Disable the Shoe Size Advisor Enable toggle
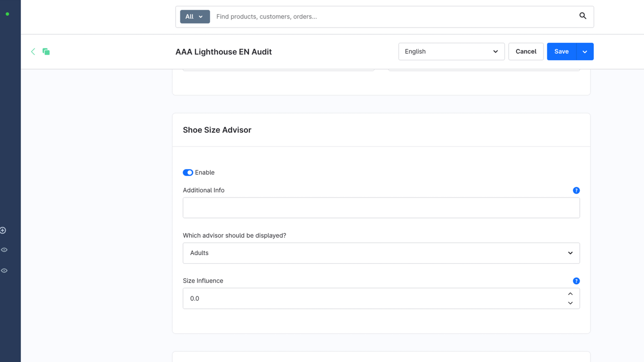This screenshot has height=362, width=644. [188, 173]
